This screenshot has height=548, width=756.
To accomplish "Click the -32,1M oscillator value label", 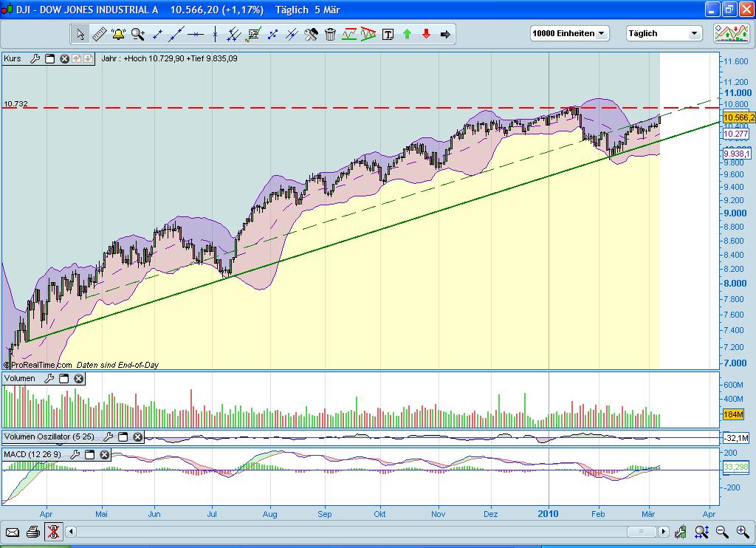I will pos(736,438).
